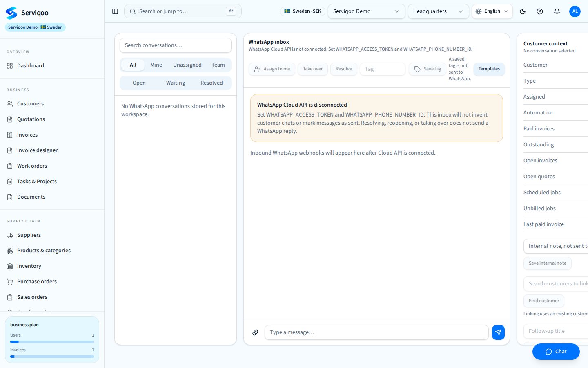588x368 pixels.
Task: Open the Serviqoo Demo company dropdown
Action: pos(366,11)
